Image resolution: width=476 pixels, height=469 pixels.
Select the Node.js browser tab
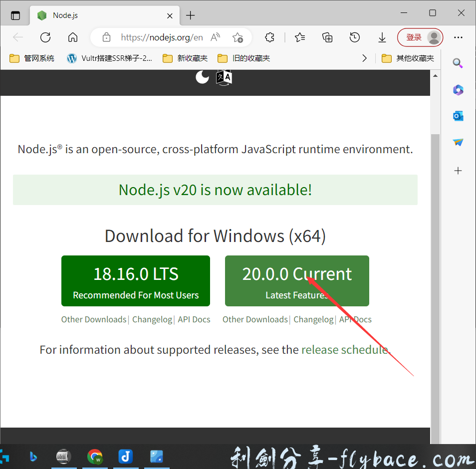pyautogui.click(x=100, y=15)
